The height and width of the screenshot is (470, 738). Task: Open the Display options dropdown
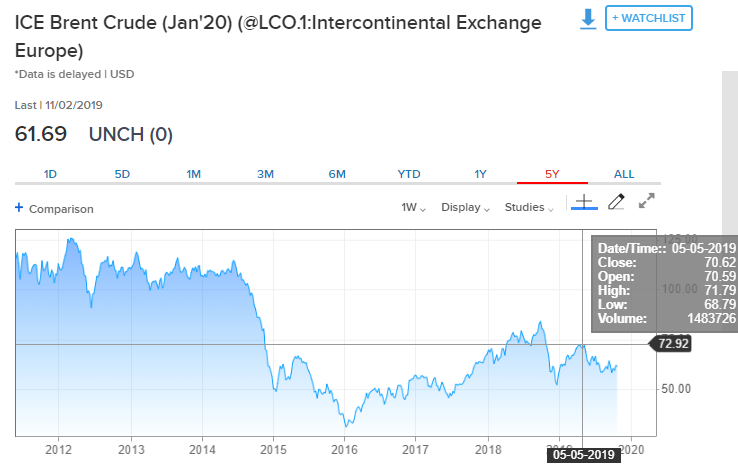click(x=465, y=208)
